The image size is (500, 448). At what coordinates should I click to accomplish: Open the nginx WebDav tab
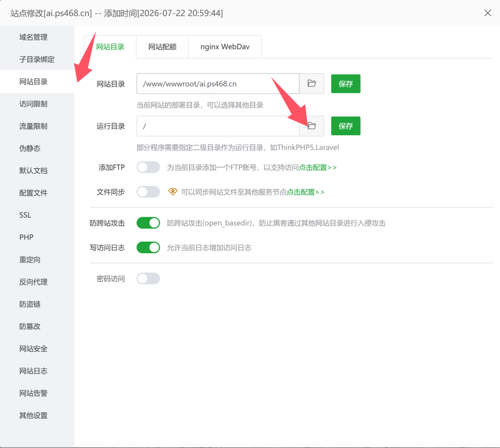225,47
